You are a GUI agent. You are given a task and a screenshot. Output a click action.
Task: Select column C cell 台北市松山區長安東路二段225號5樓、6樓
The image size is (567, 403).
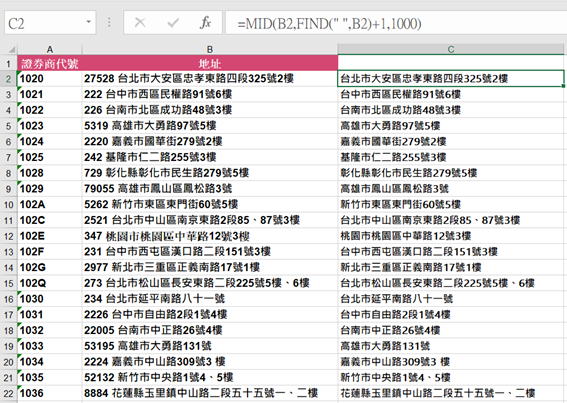click(451, 283)
